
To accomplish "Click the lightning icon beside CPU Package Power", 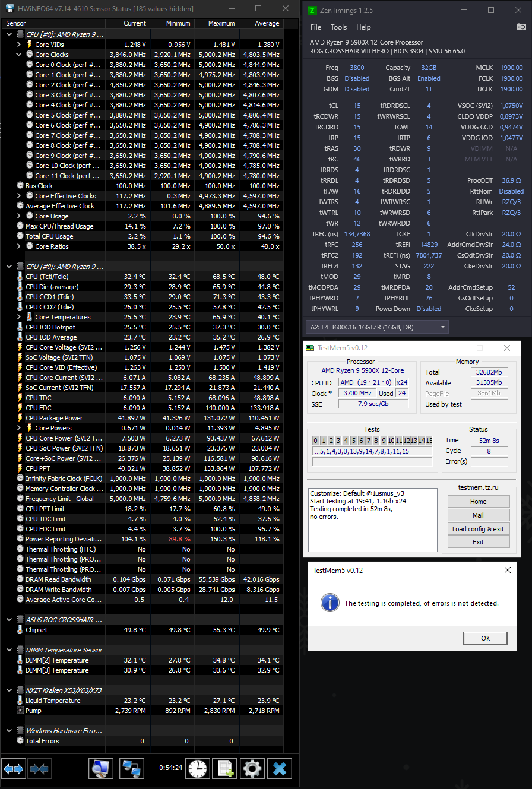I will point(20,418).
